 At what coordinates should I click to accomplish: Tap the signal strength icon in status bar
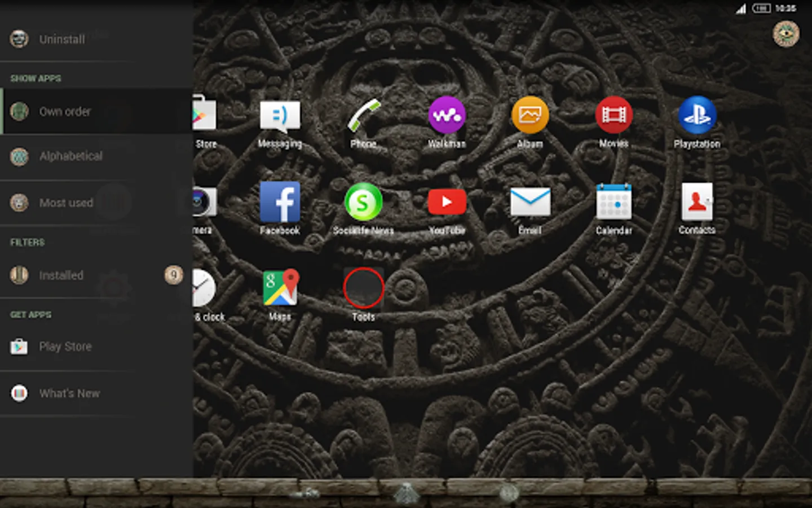point(741,8)
